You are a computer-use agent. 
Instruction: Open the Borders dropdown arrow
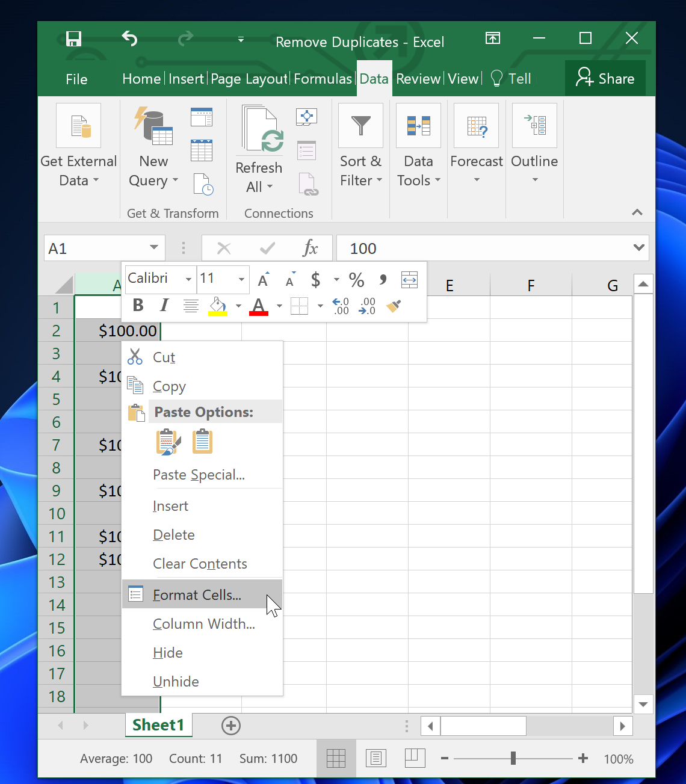320,306
